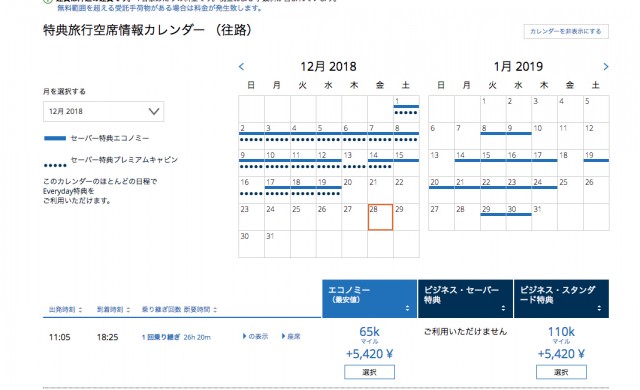Expand the の表示 details triangle

[244, 336]
